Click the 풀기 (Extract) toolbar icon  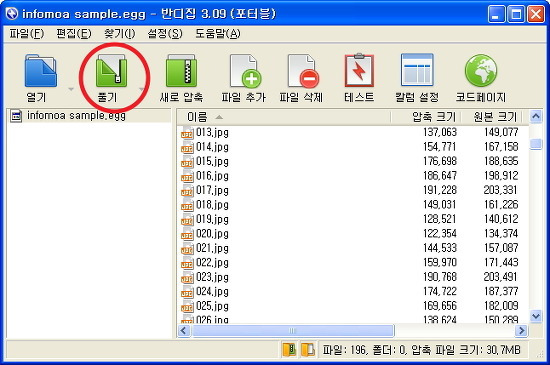tap(111, 71)
